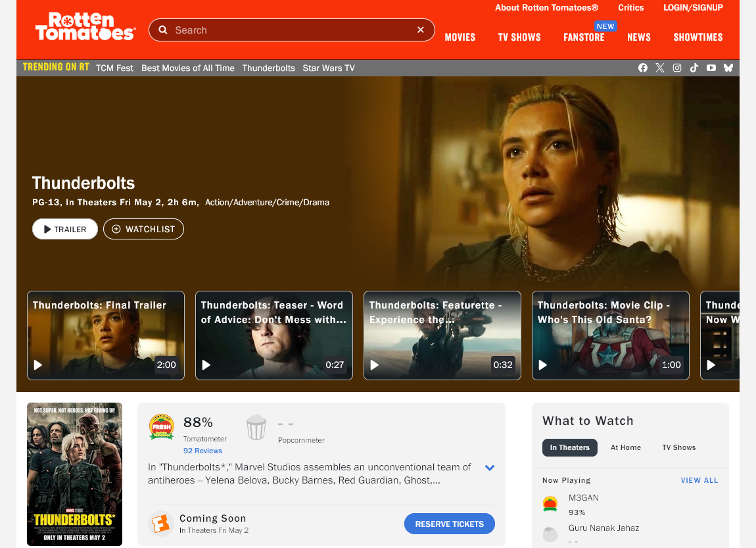
Task: Clear the search field with X icon
Action: coord(421,30)
